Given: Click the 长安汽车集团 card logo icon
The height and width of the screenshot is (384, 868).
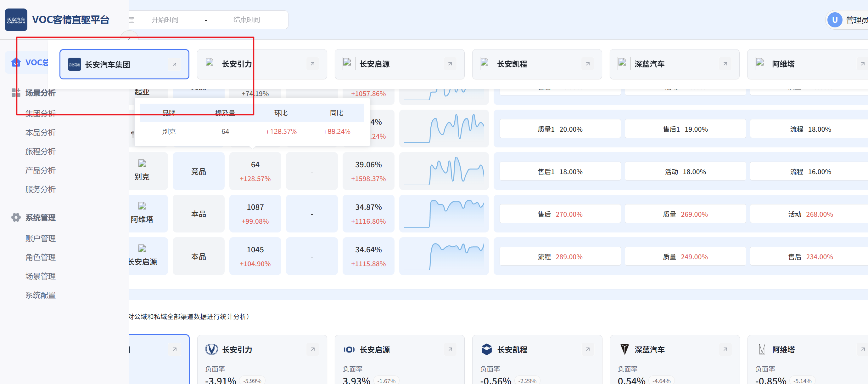Looking at the screenshot, I should click(75, 65).
